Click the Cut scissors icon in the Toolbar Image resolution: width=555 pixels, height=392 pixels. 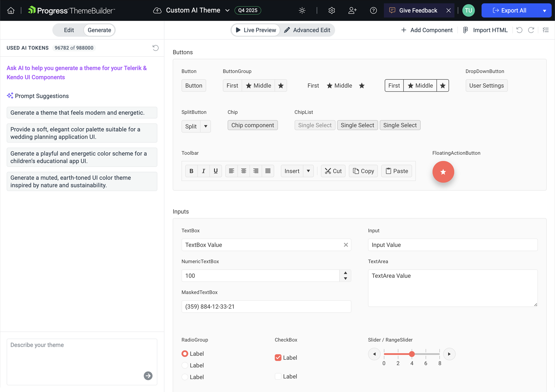(x=328, y=171)
